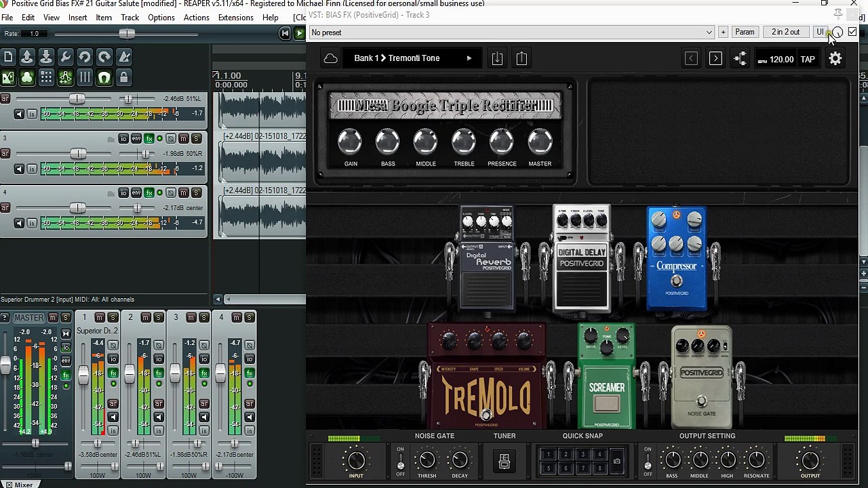Viewport: 868px width, 488px height.
Task: Mute the MASTER mixer channel
Action: click(53, 318)
